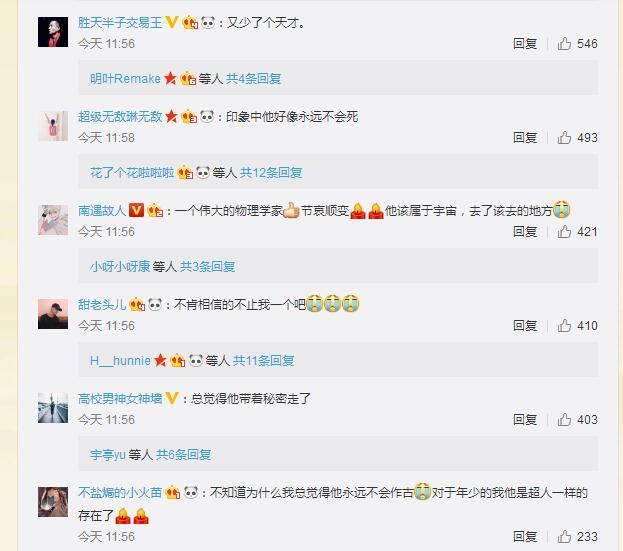
Task: Visit 不盐焗的小火苗 profile
Action: coord(120,493)
